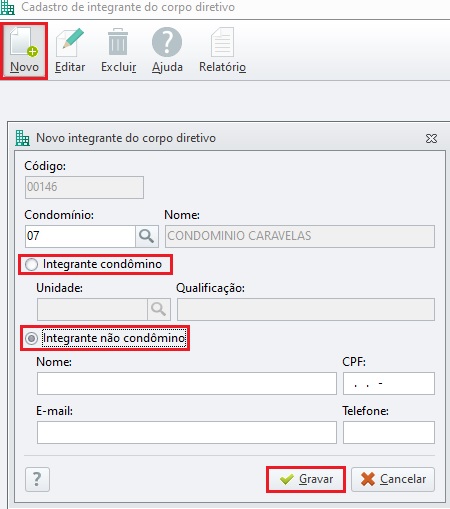450x509 pixels.
Task: Click the Condomínio search magnifier icon
Action: tap(147, 236)
